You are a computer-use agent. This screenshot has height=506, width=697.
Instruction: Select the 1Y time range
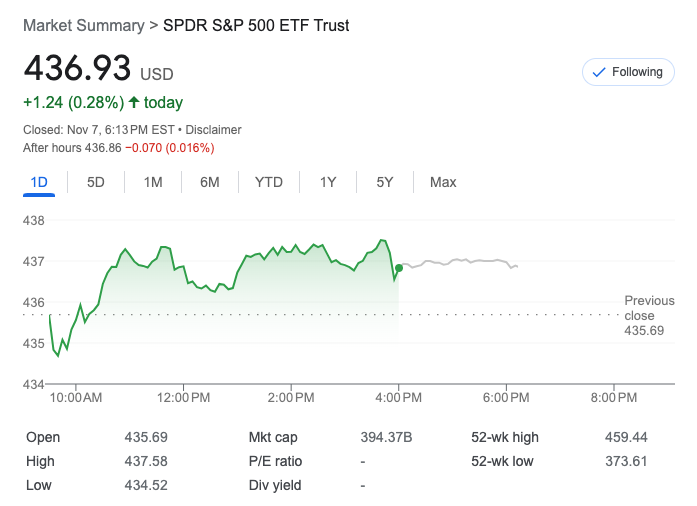[x=328, y=182]
